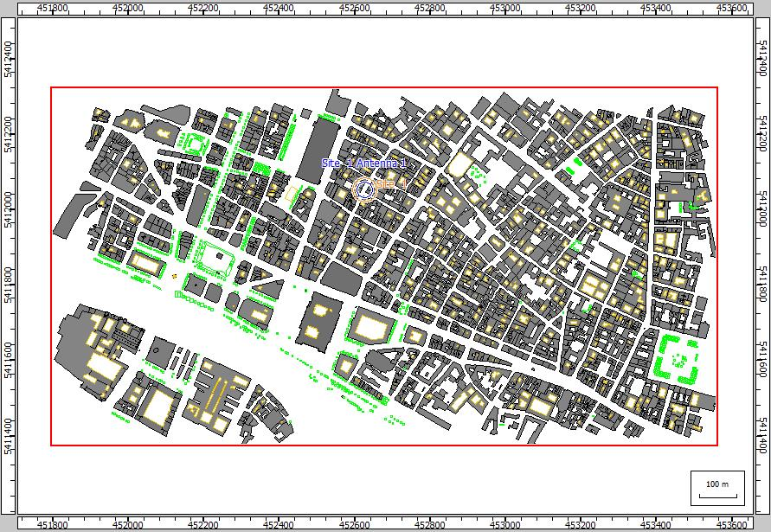Click the 5412000 label on the left ruler

pyautogui.click(x=8, y=202)
